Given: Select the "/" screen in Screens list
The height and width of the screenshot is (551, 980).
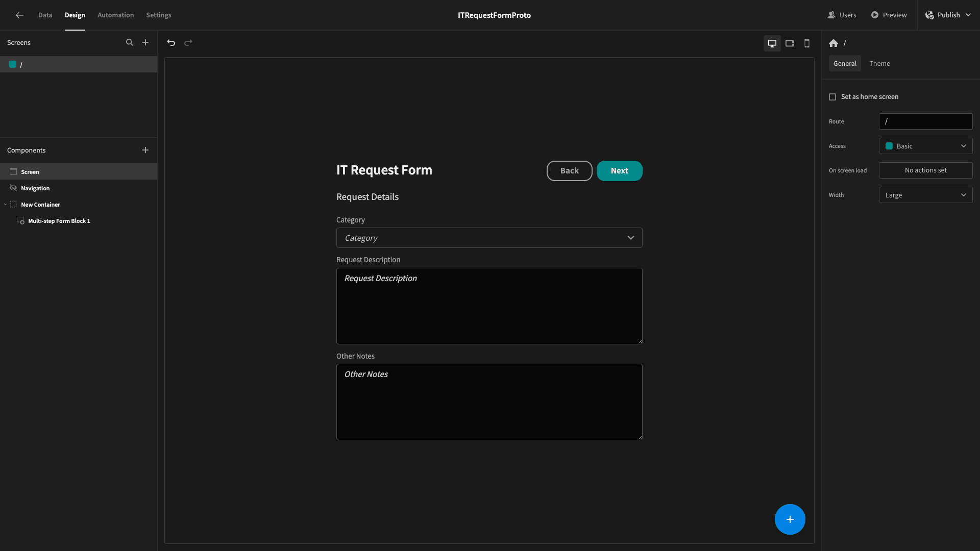Looking at the screenshot, I should tap(79, 64).
